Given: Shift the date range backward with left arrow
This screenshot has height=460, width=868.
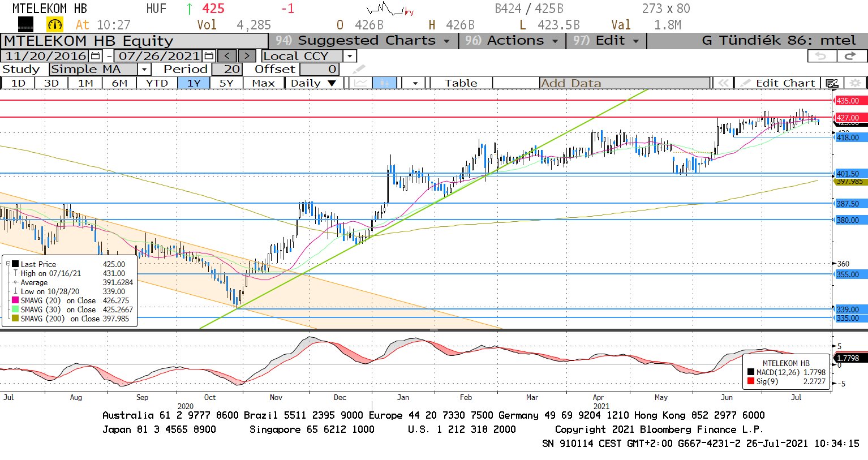Looking at the screenshot, I should pyautogui.click(x=227, y=56).
